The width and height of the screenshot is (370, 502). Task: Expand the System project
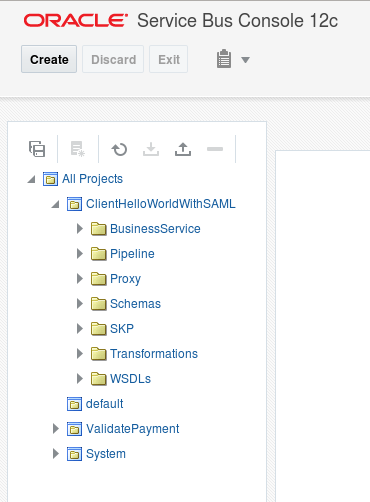pos(56,454)
